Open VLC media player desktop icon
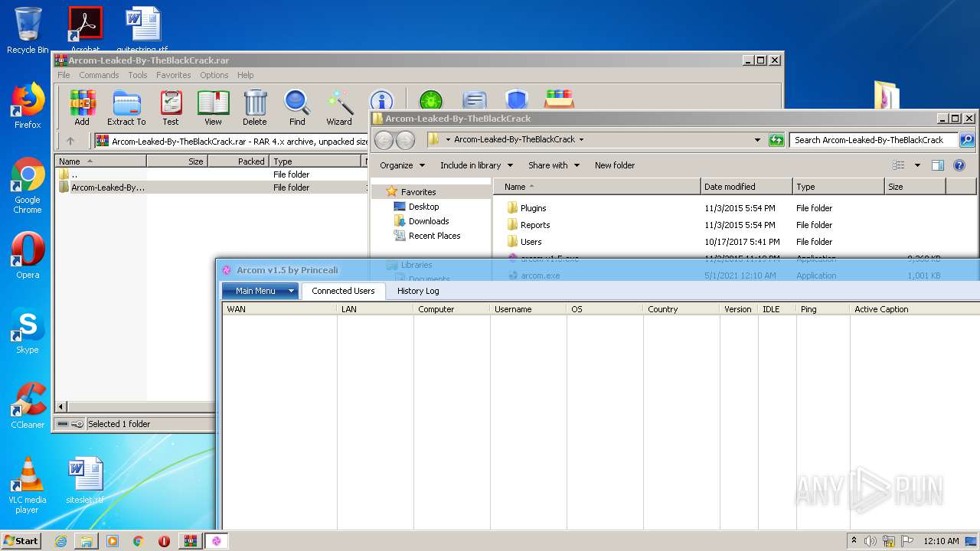The image size is (980, 551). pos(28,486)
